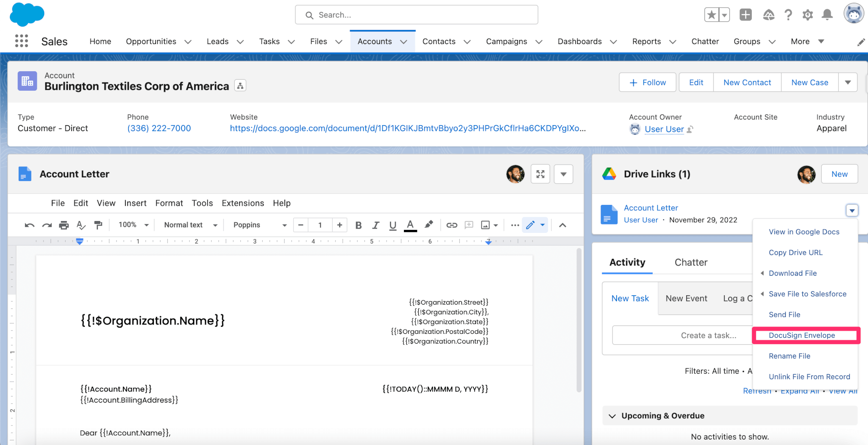
Task: Choose View in Google Docs
Action: pos(804,232)
